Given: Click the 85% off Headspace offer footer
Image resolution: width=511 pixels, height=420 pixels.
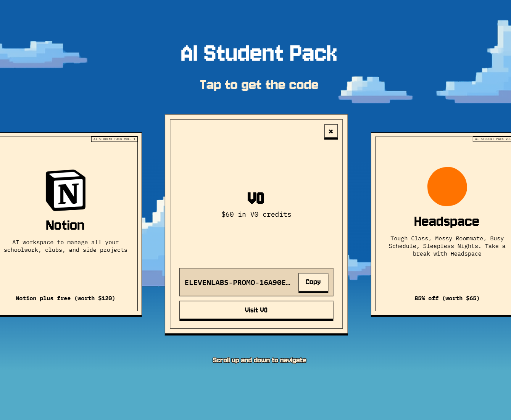Looking at the screenshot, I should [x=447, y=298].
